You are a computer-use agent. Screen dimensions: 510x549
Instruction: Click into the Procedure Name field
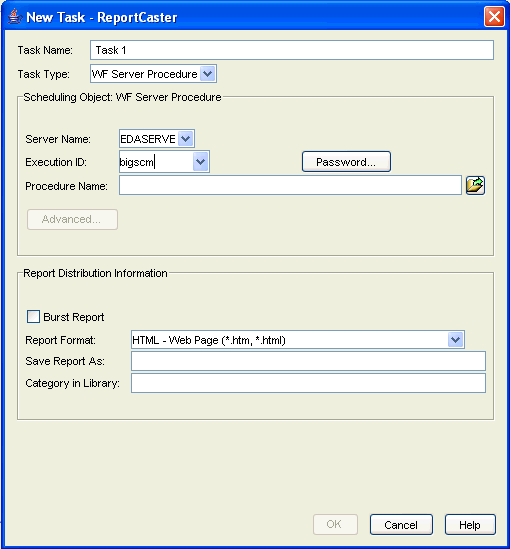[290, 185]
